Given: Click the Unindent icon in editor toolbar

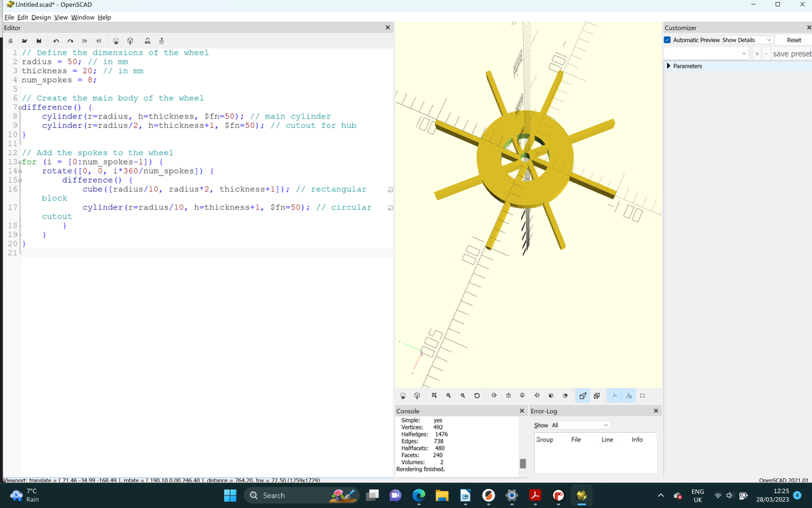Looking at the screenshot, I should pyautogui.click(x=85, y=41).
